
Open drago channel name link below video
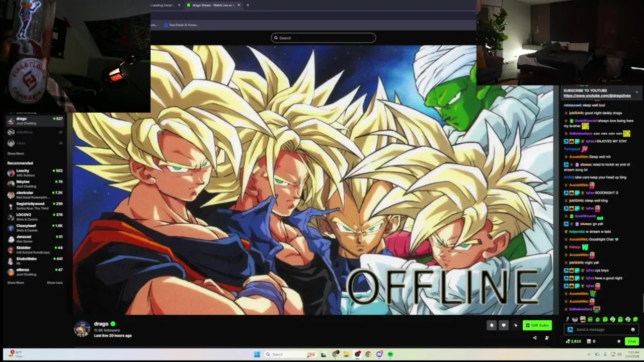101,324
